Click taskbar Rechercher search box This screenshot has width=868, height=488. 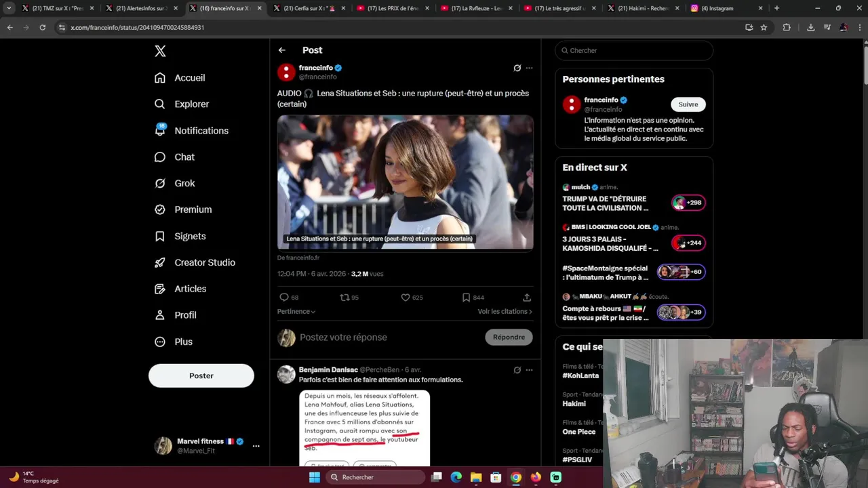pos(375,477)
